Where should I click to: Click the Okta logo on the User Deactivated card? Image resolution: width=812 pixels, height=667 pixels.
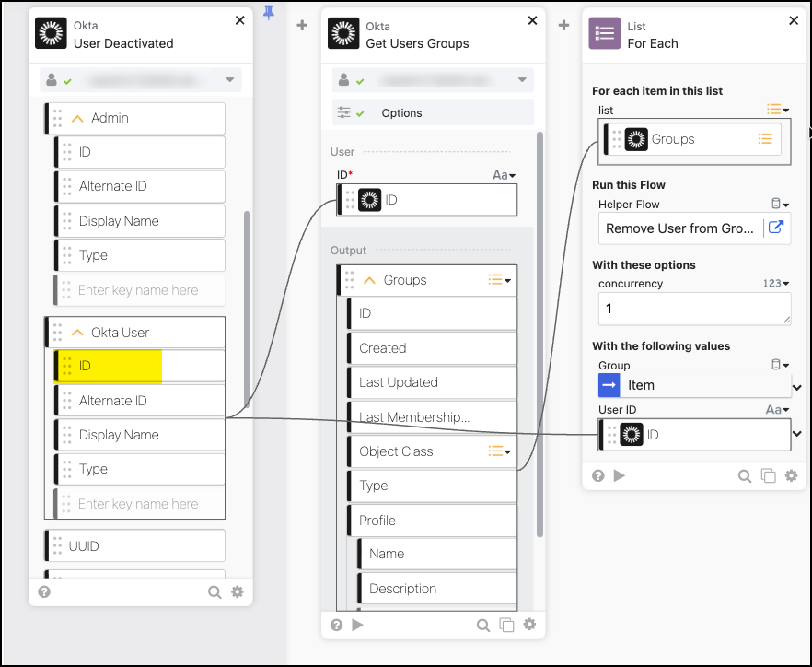(51, 33)
